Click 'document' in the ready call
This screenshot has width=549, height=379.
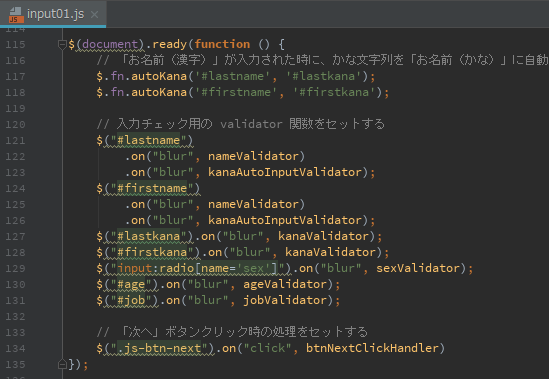pos(110,44)
